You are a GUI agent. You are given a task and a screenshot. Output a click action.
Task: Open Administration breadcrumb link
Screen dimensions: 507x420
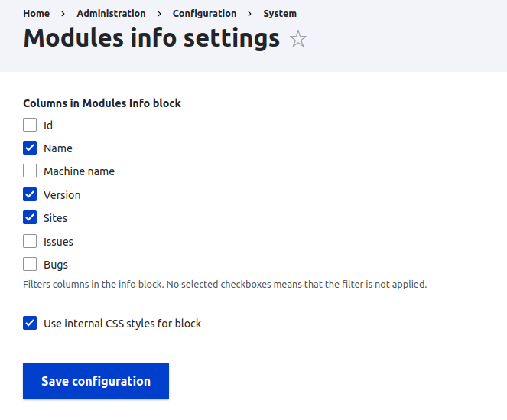tap(111, 14)
